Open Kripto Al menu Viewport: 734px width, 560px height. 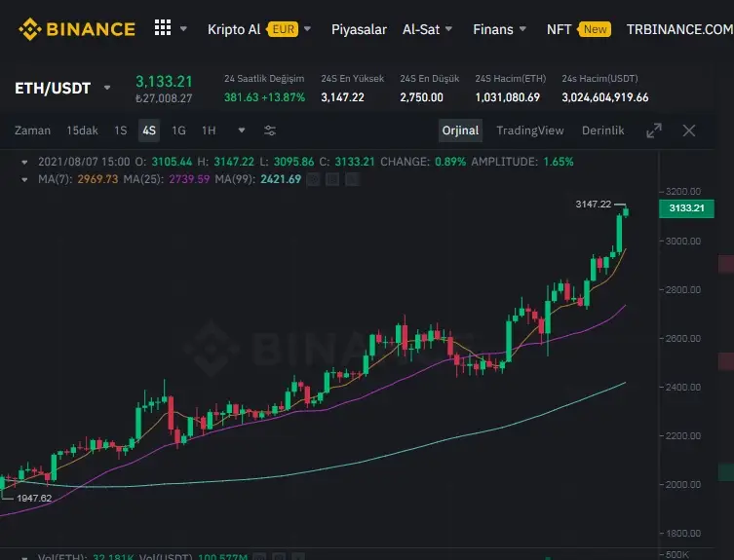[x=234, y=29]
